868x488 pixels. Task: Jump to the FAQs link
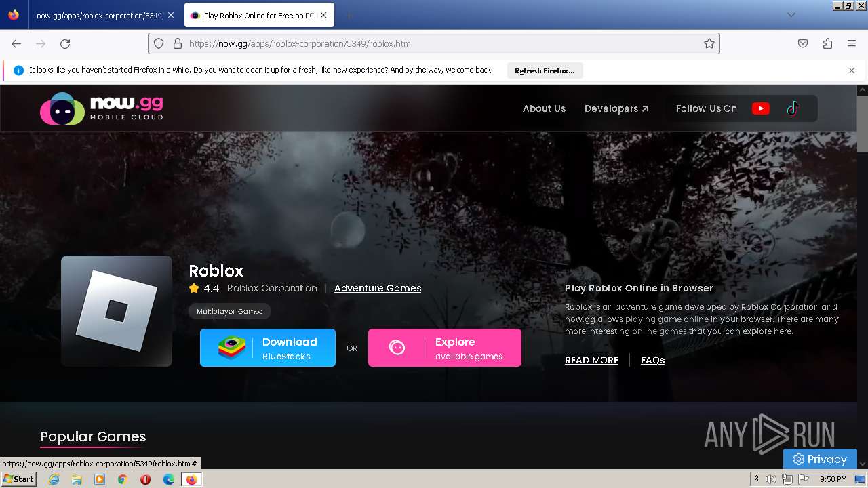point(652,360)
